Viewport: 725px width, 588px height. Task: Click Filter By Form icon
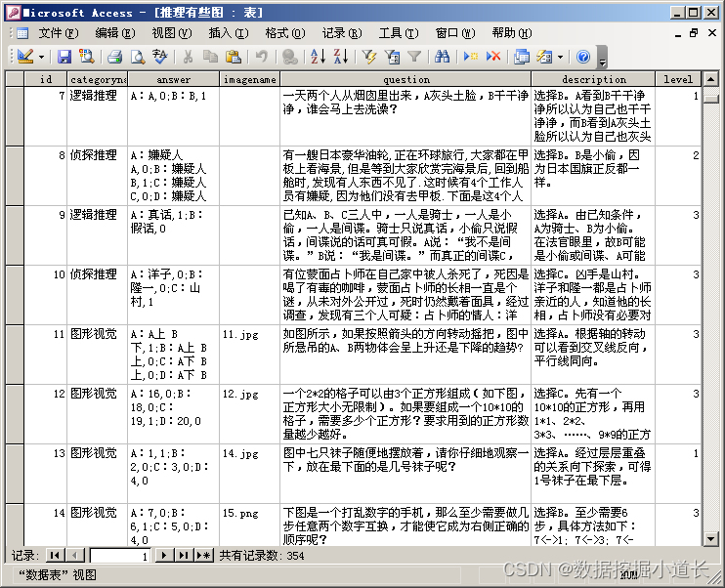[x=392, y=57]
